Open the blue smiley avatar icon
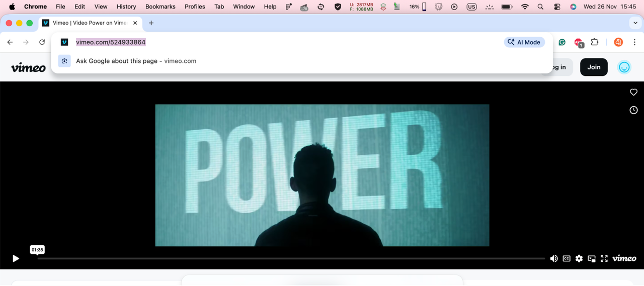The height and width of the screenshot is (286, 644). [x=624, y=67]
